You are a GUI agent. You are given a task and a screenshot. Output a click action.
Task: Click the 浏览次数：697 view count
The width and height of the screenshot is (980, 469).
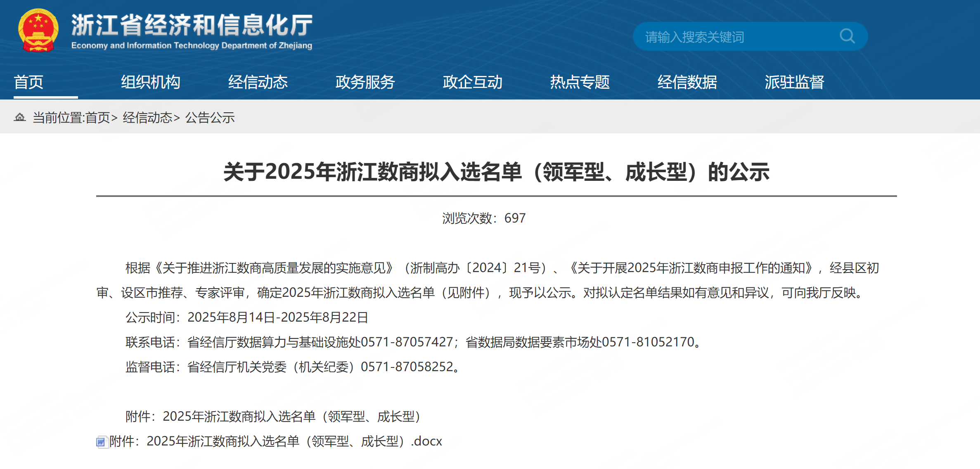pos(484,218)
